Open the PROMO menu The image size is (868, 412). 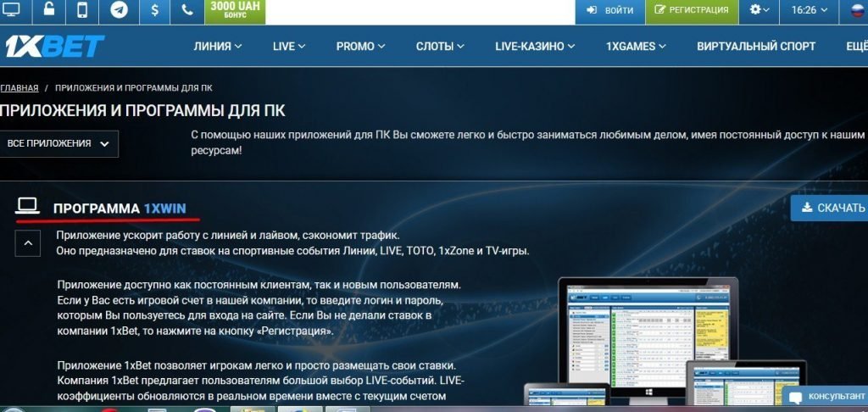pos(360,47)
